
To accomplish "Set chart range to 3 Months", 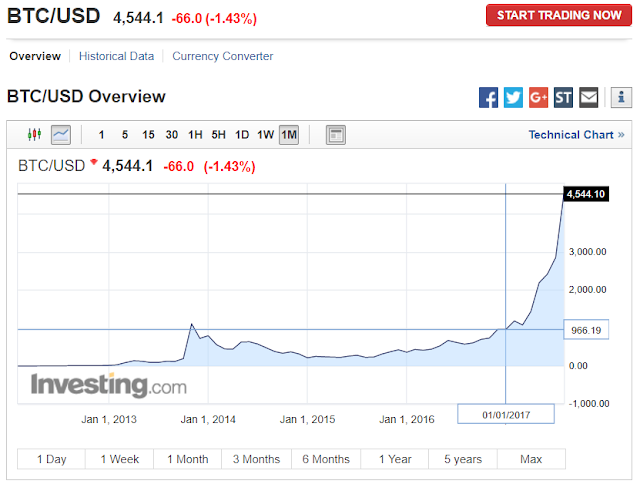I will [x=256, y=459].
